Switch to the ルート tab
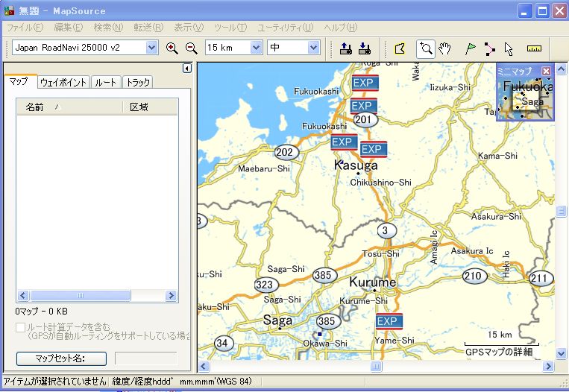The image size is (569, 392). pos(105,82)
